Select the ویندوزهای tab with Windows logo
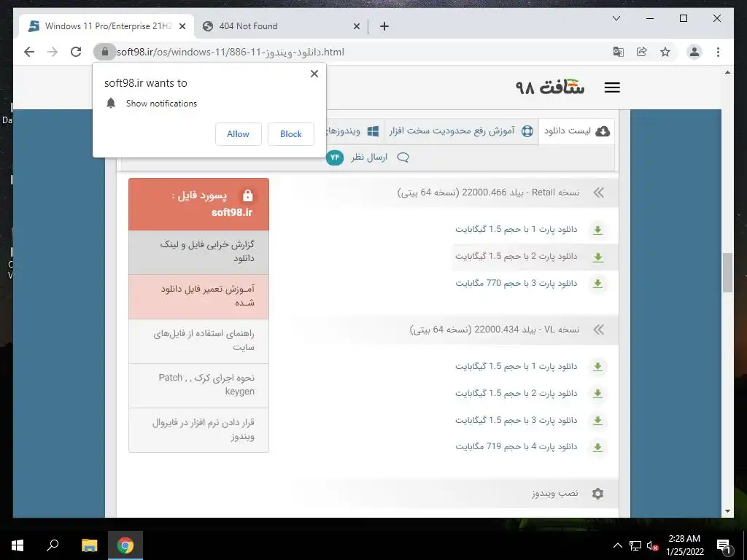Image resolution: width=747 pixels, height=560 pixels. point(355,131)
